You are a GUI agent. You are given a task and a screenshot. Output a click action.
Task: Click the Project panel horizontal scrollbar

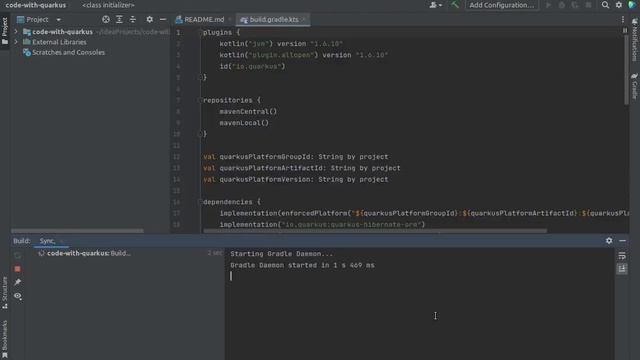pos(77,231)
